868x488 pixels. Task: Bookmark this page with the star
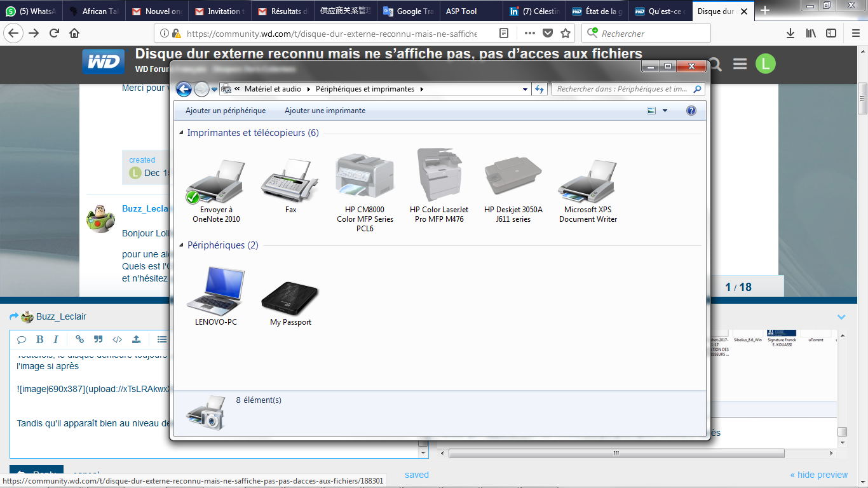coord(565,33)
